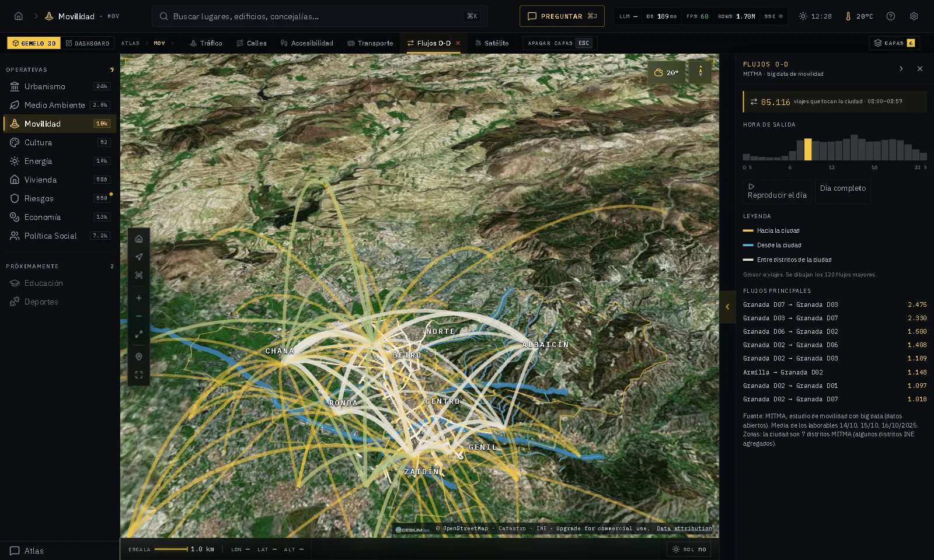Viewport: 934px width, 560px height.
Task: Click Granada D07 → Granada D03 flow row
Action: click(x=835, y=304)
